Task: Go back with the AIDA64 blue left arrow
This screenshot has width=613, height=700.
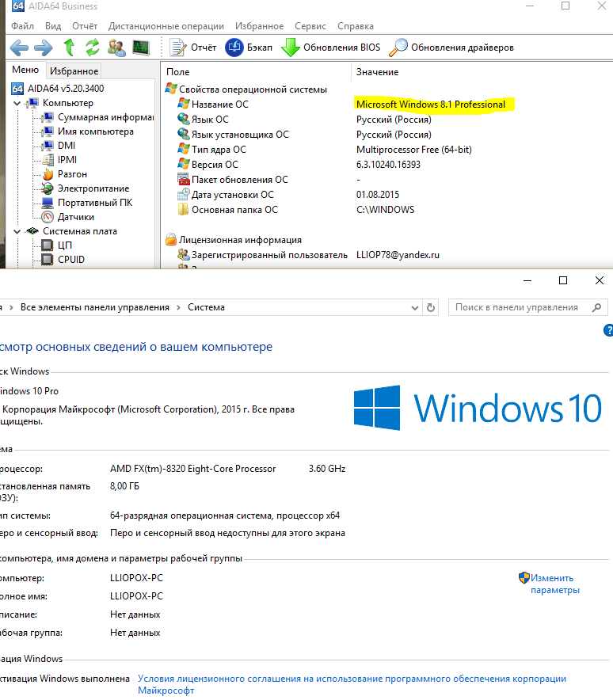Action: [19, 48]
